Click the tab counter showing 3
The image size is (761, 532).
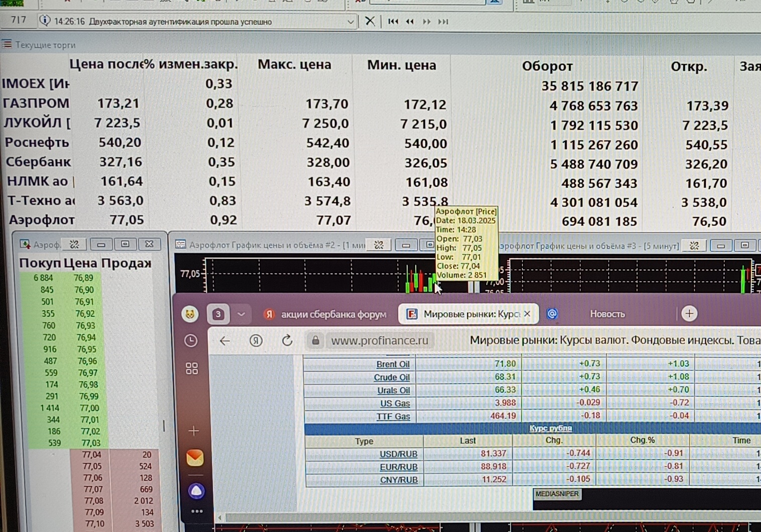218,314
